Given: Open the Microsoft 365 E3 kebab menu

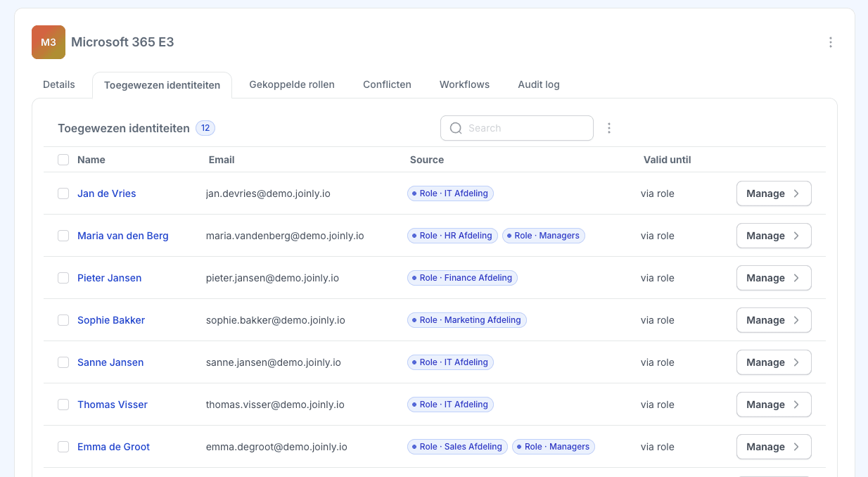Looking at the screenshot, I should tap(831, 42).
